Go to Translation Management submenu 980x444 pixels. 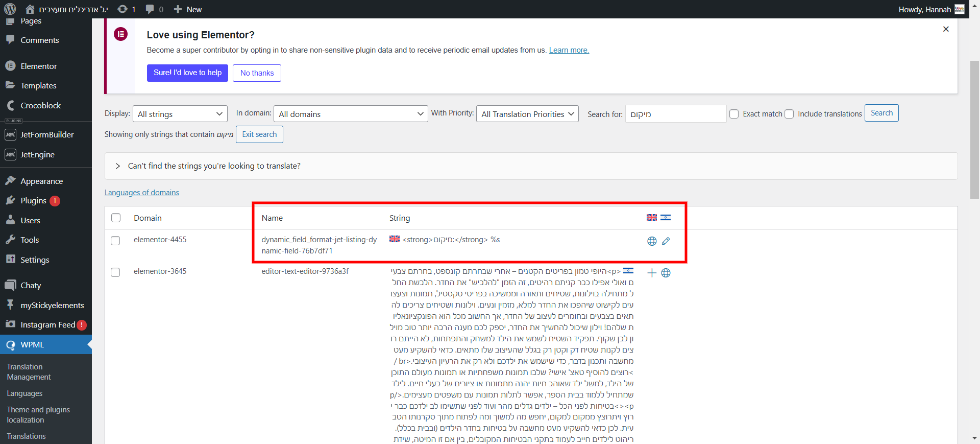coord(29,372)
